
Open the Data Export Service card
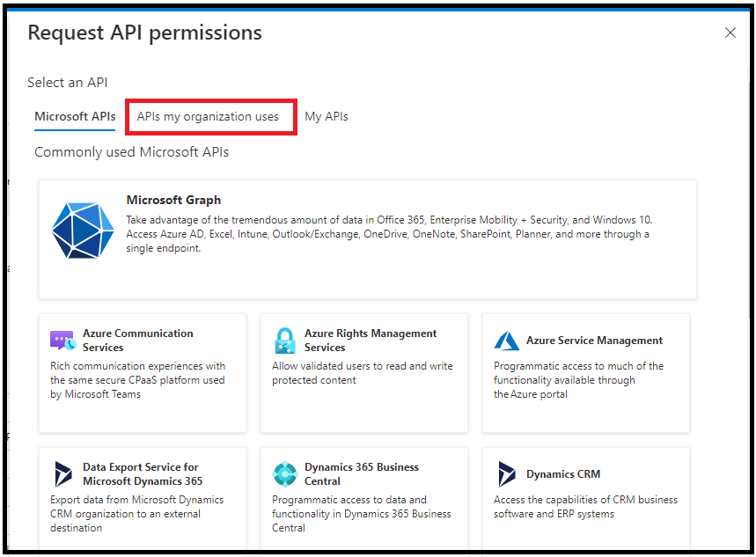coord(142,502)
